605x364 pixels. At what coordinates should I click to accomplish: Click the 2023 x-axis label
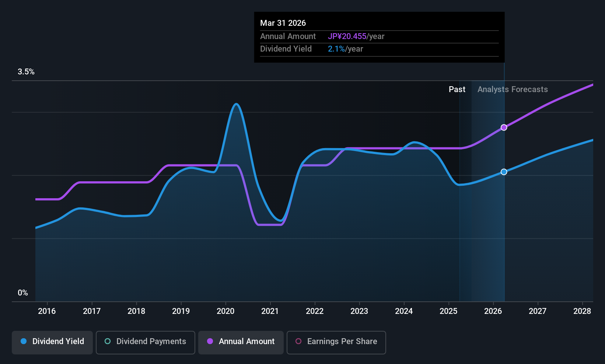[x=359, y=311]
